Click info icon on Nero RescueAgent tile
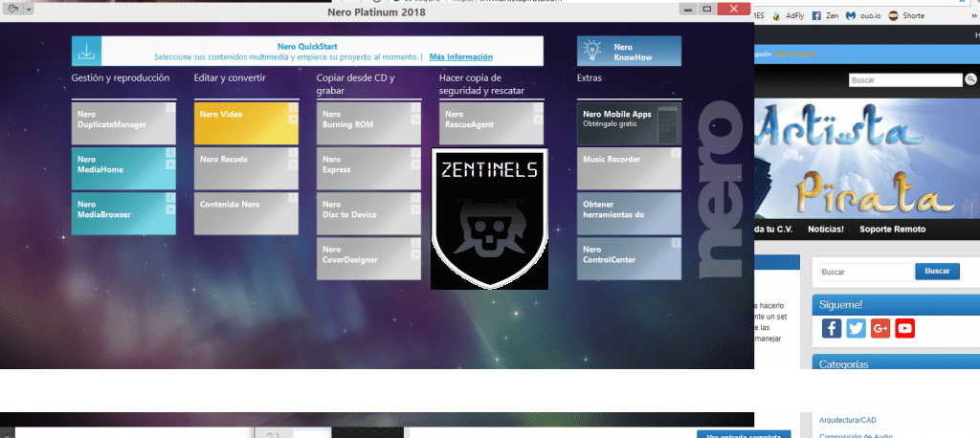The image size is (980, 438). (x=538, y=107)
